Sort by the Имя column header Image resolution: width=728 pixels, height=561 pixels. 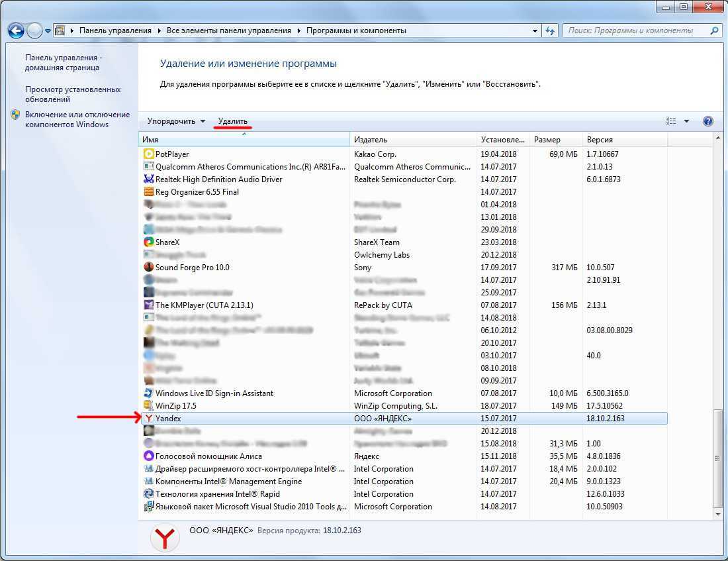click(244, 140)
